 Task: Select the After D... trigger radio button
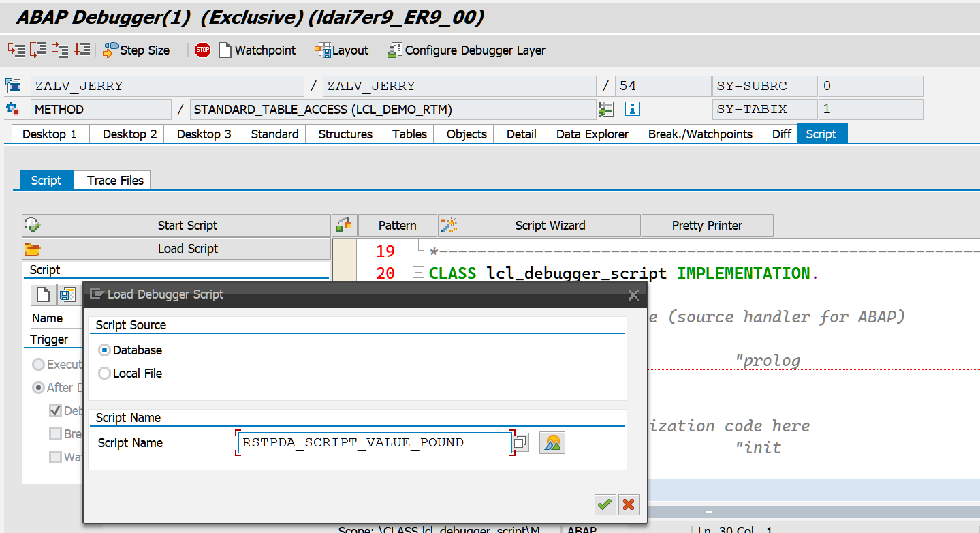[x=39, y=388]
